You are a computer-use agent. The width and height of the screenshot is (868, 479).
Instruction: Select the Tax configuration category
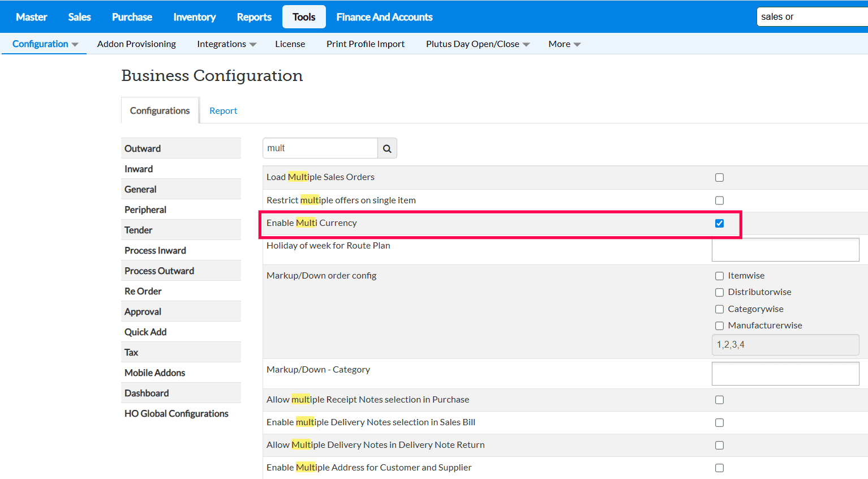pos(131,352)
